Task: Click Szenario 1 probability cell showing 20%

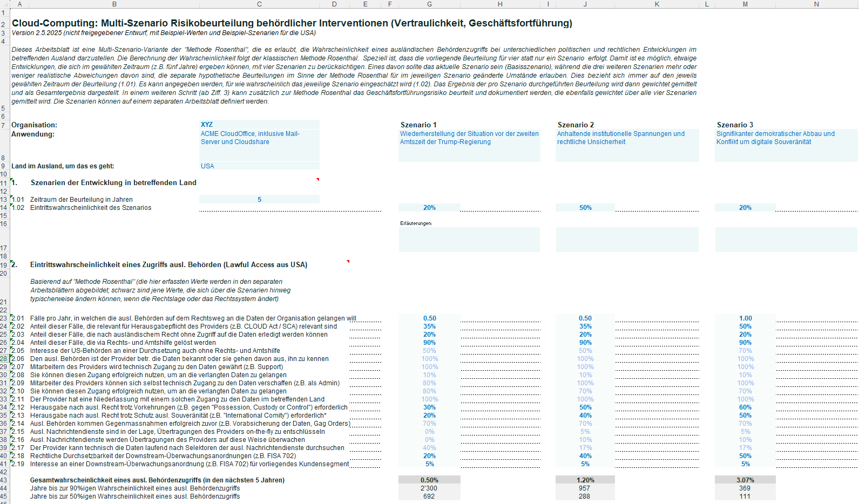Action: (x=429, y=208)
